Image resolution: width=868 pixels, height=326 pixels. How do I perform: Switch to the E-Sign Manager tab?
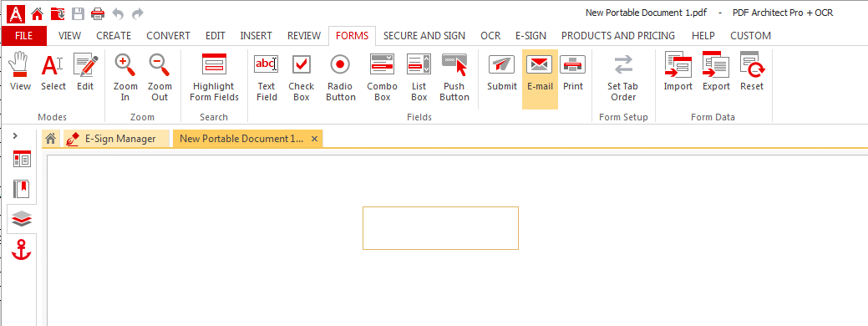tap(117, 139)
